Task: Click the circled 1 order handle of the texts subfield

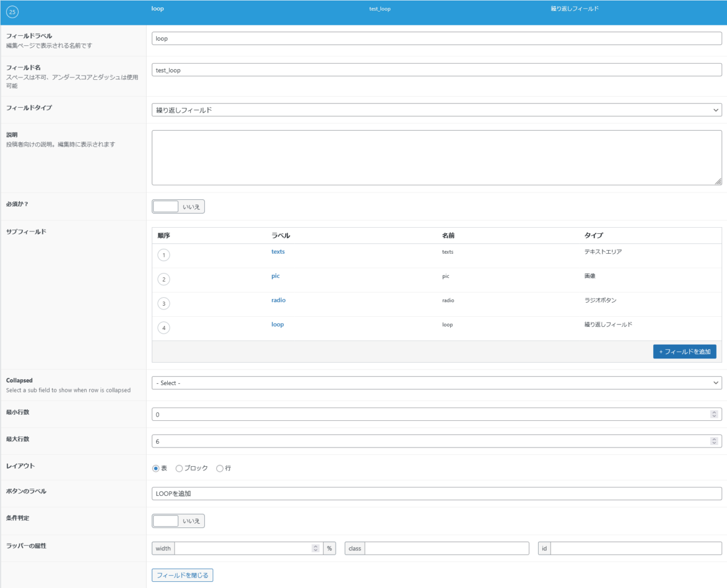Action: pos(164,255)
